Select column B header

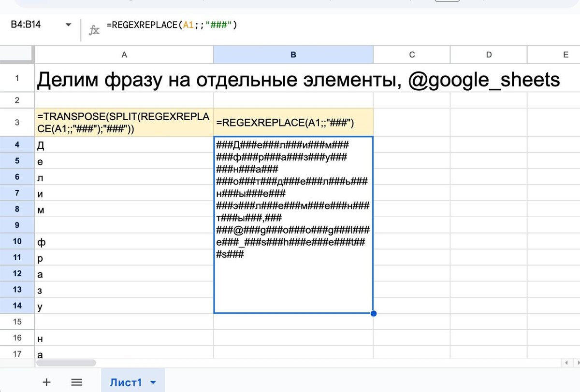click(x=293, y=55)
